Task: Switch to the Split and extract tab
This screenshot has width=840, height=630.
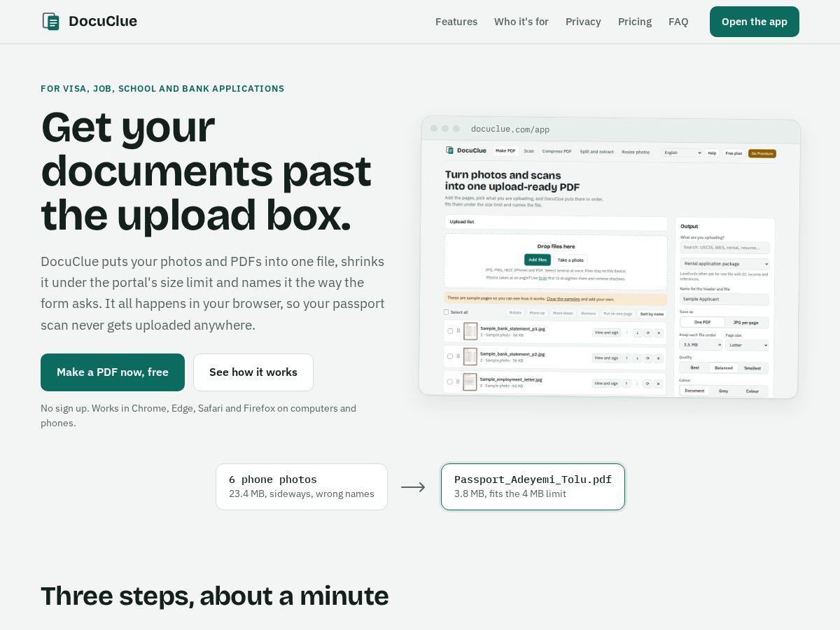Action: click(x=596, y=152)
